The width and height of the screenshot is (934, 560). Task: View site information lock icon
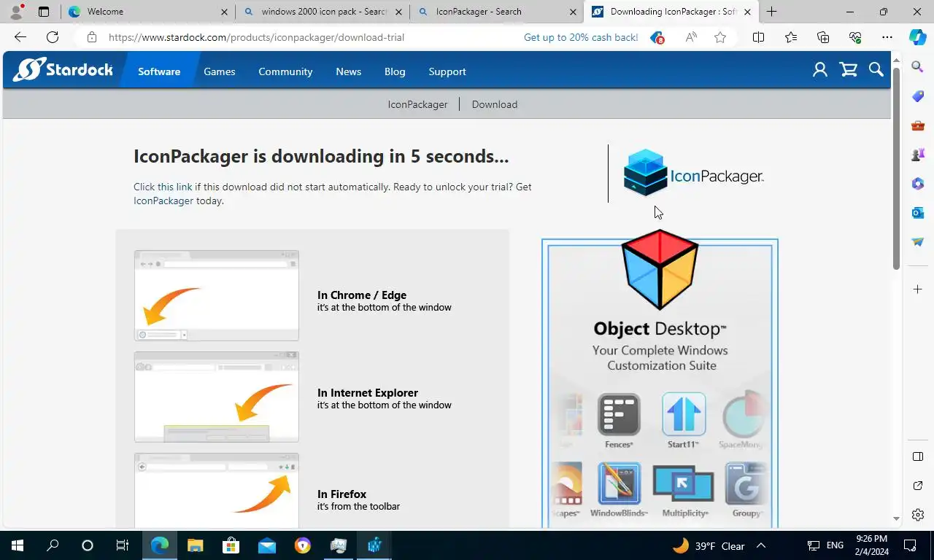[x=91, y=37]
